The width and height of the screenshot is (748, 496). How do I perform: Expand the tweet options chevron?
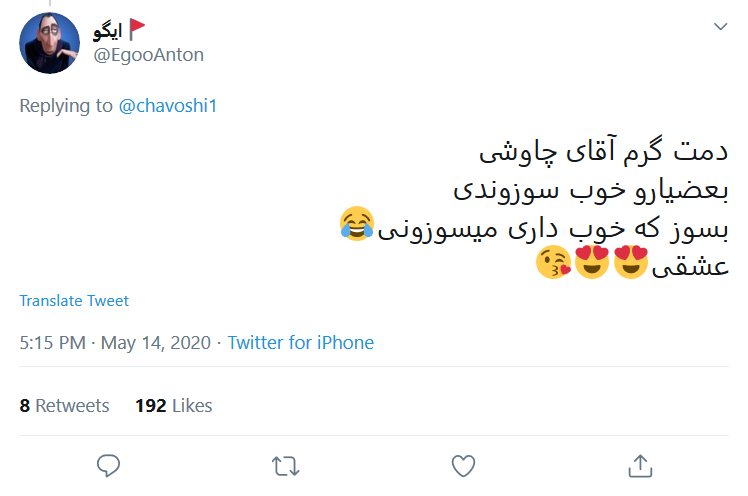coord(720,27)
